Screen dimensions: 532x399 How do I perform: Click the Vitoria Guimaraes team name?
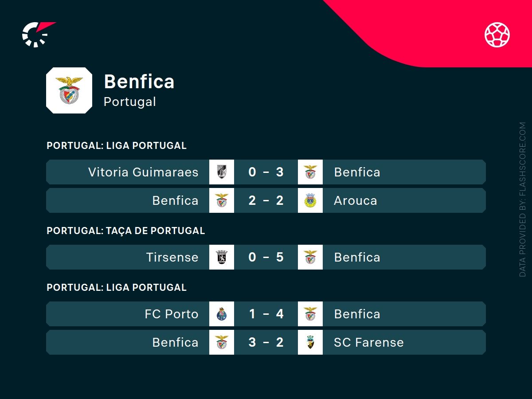point(143,172)
